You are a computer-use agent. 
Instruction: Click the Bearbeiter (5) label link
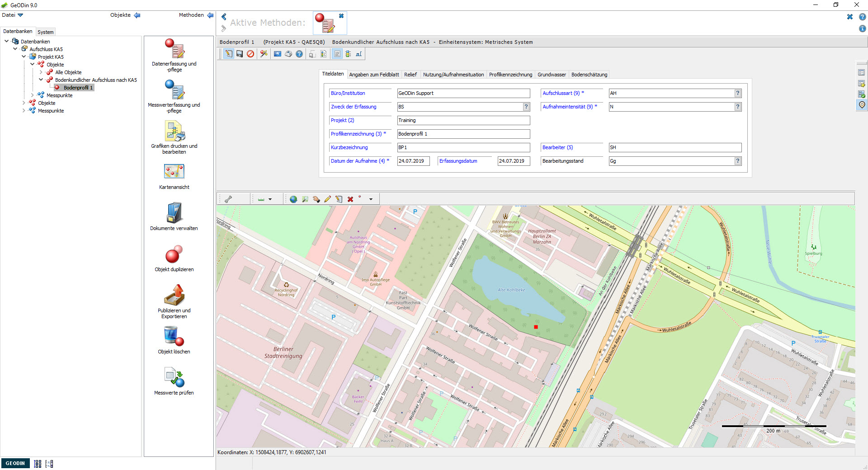click(557, 147)
